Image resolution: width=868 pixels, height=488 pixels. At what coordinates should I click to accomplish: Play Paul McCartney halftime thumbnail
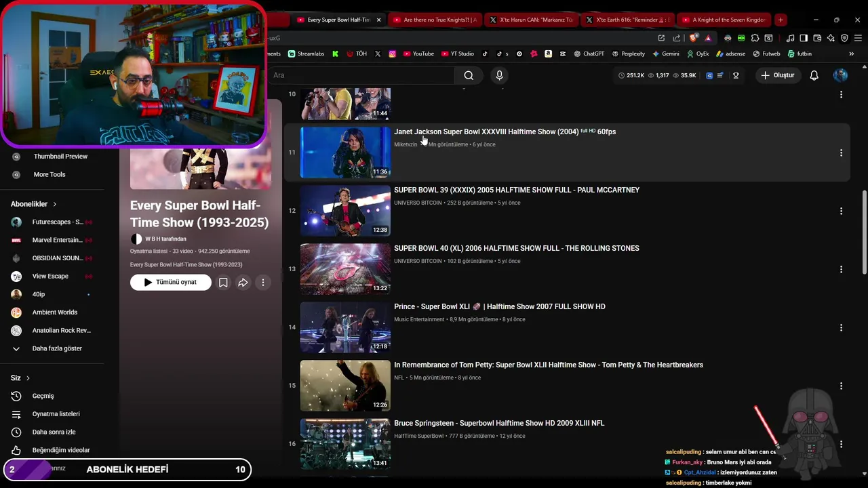click(x=345, y=211)
